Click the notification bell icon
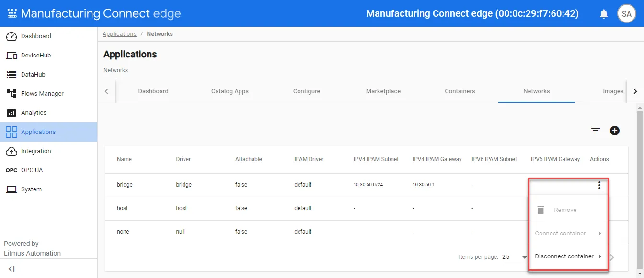The height and width of the screenshot is (278, 644). 604,14
